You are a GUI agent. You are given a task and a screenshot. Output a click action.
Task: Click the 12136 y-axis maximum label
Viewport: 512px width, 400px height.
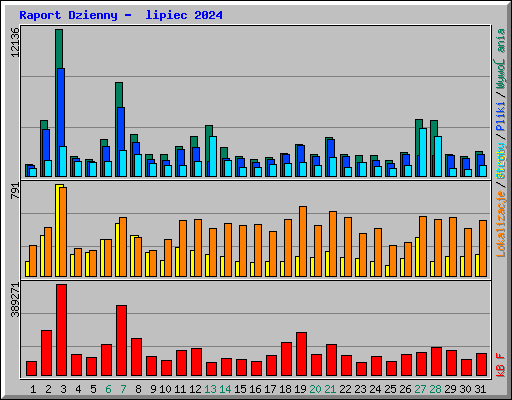coord(15,42)
